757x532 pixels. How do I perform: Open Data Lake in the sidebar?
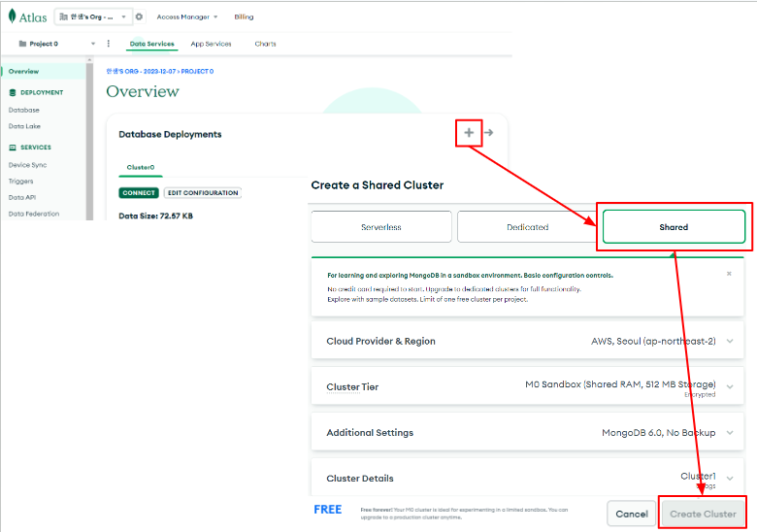pyautogui.click(x=24, y=126)
